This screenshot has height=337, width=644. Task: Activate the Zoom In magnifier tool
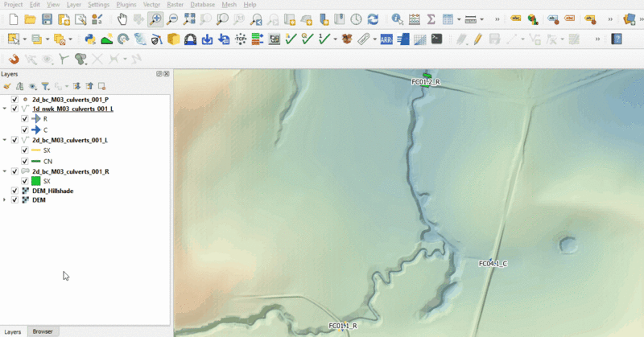tap(155, 19)
